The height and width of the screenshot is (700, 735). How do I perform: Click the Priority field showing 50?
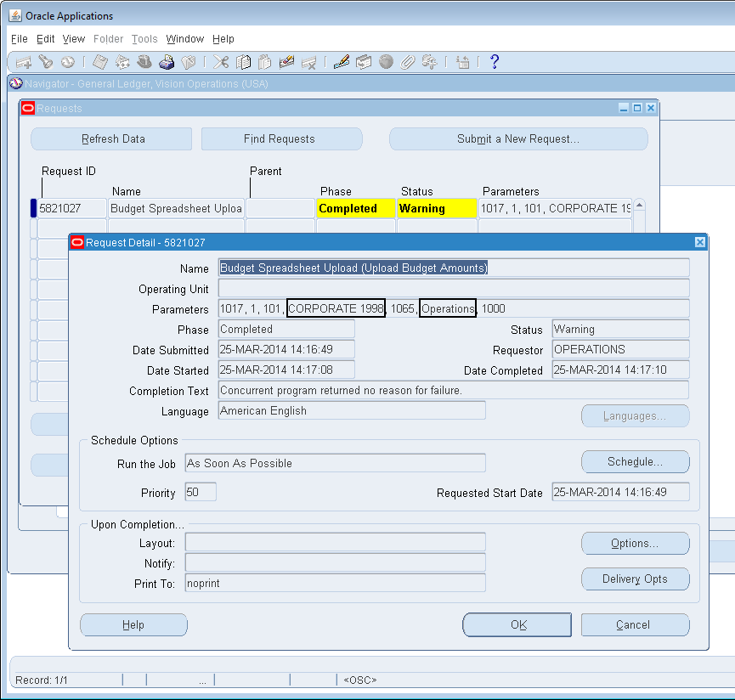pos(201,492)
